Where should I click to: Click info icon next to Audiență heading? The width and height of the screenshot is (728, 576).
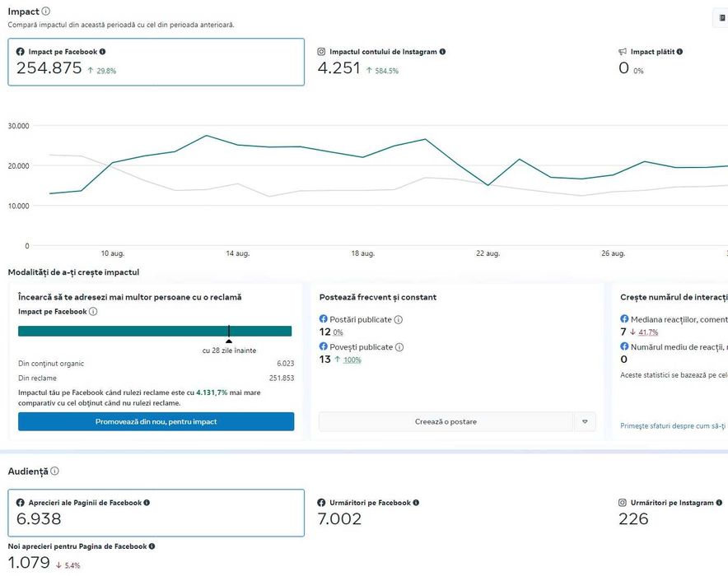[x=54, y=471]
